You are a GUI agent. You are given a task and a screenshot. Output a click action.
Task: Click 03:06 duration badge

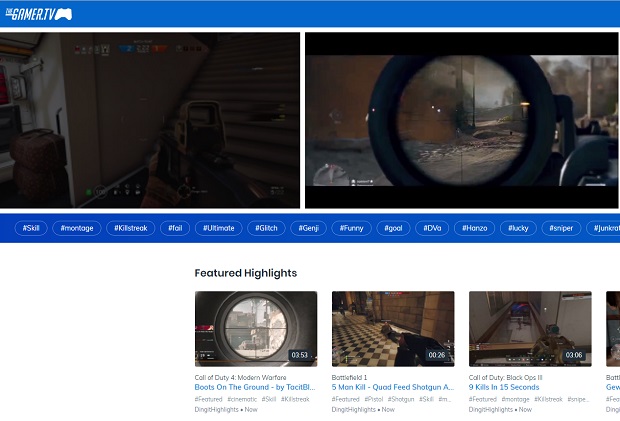click(574, 355)
